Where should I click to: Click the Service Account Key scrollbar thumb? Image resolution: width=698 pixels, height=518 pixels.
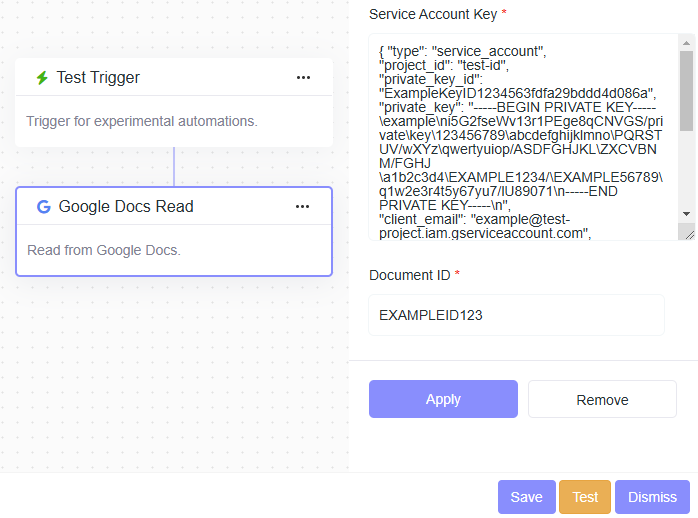click(x=686, y=90)
